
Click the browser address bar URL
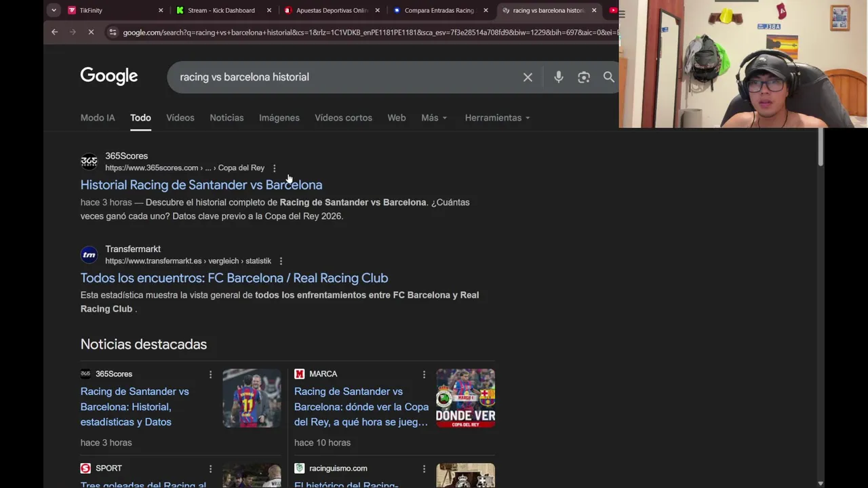tap(370, 33)
